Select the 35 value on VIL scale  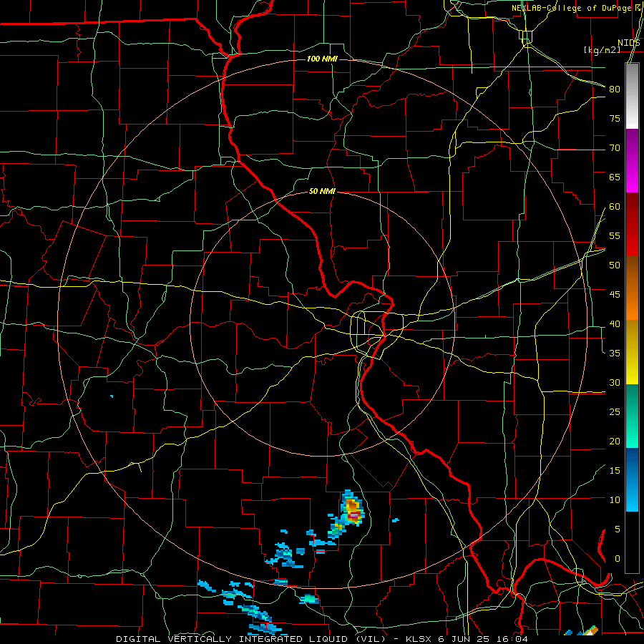pos(615,353)
